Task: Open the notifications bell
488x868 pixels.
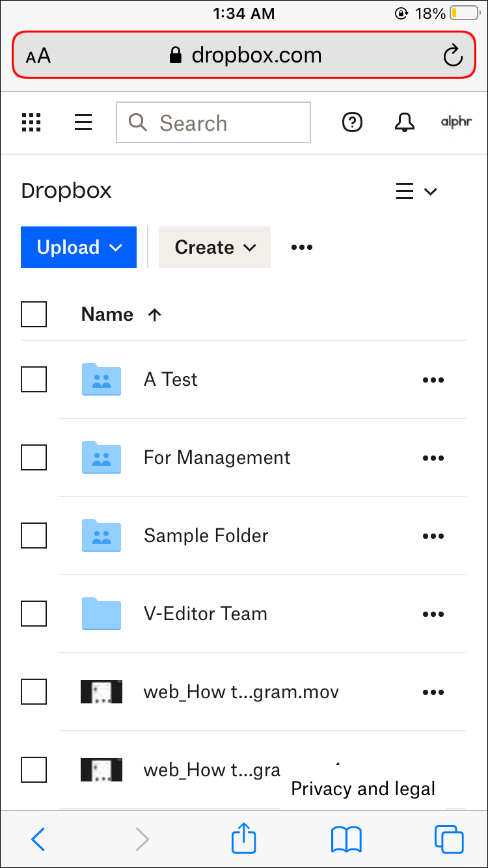Action: (x=405, y=122)
